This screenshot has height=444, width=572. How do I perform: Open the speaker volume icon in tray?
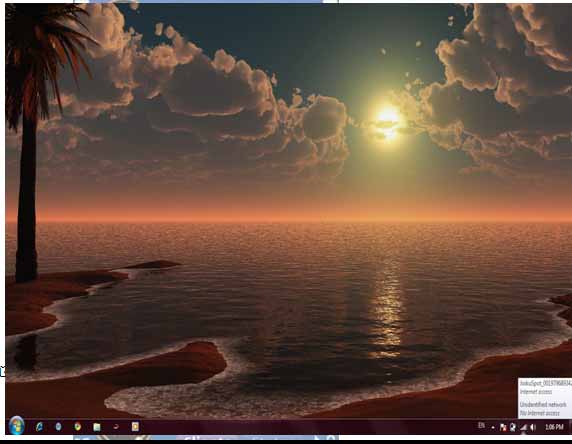point(533,427)
